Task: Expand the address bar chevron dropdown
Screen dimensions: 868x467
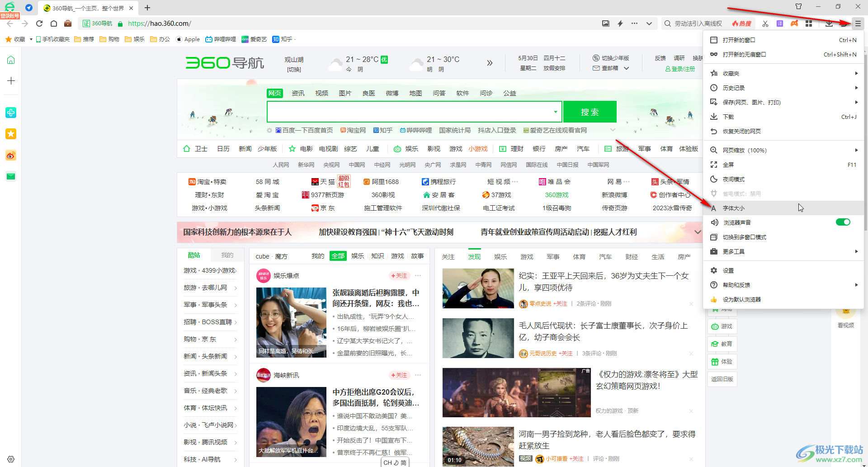Action: 649,24
